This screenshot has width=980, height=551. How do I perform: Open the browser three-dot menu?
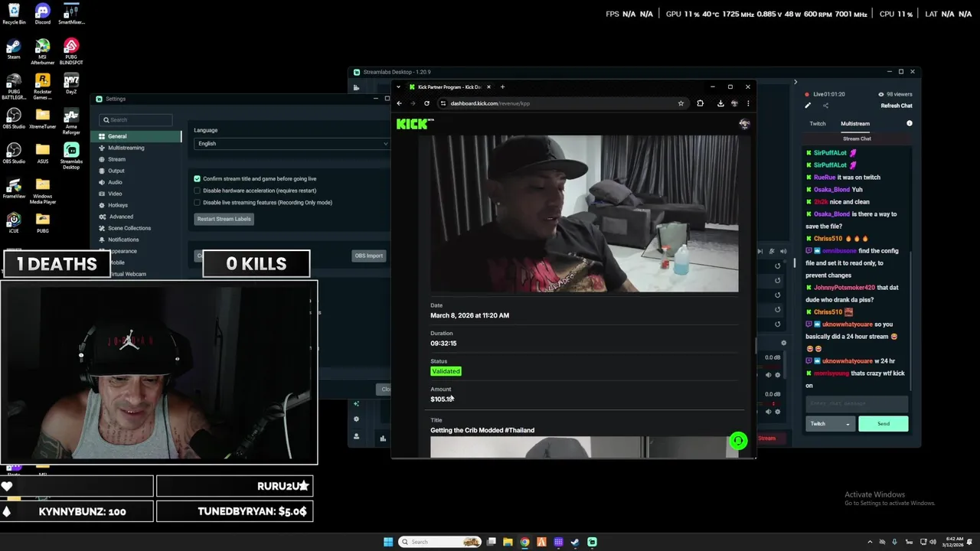click(748, 103)
